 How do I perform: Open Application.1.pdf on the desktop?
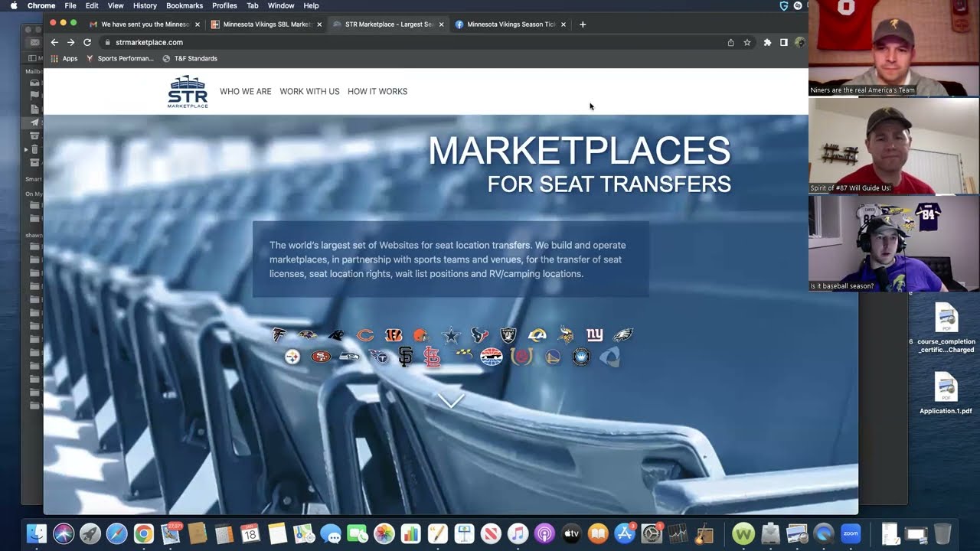click(946, 393)
